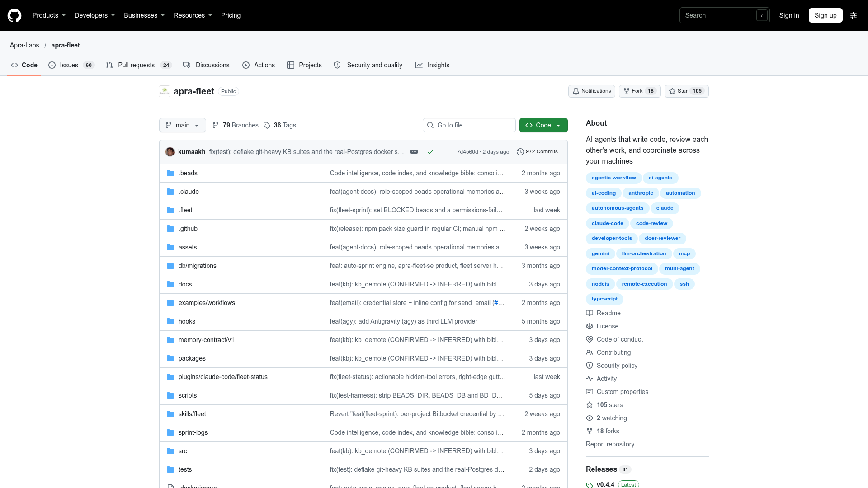Click the folder icon for hooks
The width and height of the screenshot is (868, 488).
tap(170, 321)
